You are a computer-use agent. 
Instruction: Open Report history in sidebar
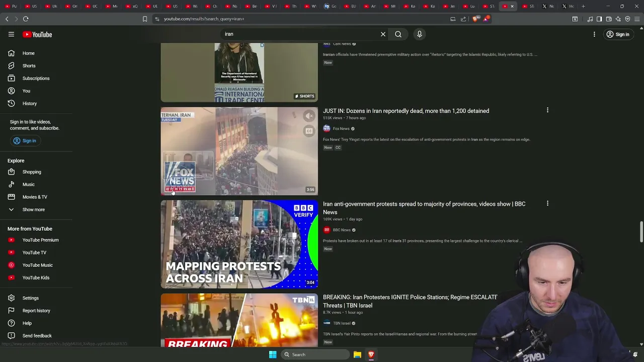coord(35,311)
